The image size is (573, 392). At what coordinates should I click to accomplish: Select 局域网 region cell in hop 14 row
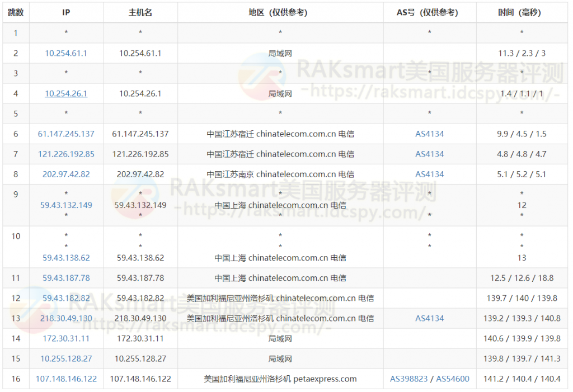pos(280,339)
